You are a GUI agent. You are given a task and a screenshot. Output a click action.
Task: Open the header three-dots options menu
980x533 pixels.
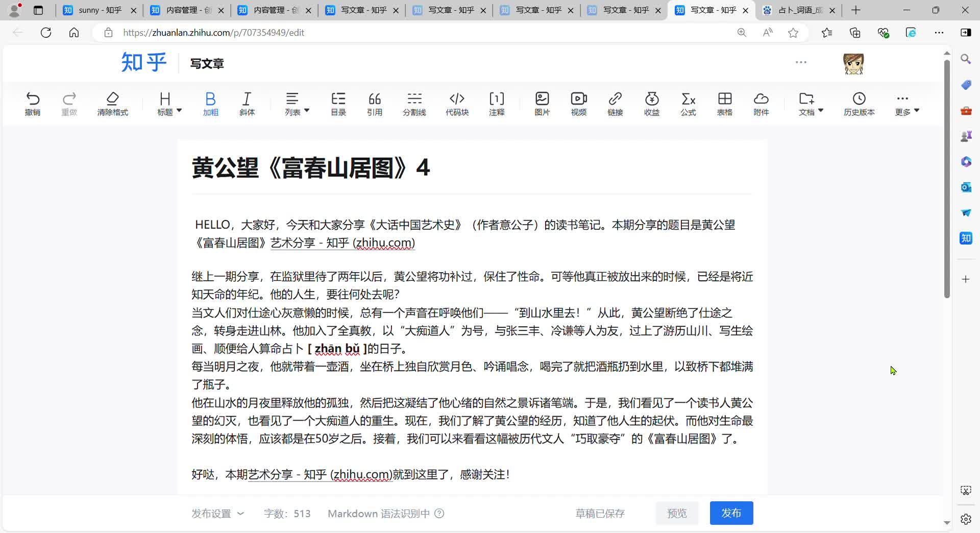pyautogui.click(x=801, y=62)
